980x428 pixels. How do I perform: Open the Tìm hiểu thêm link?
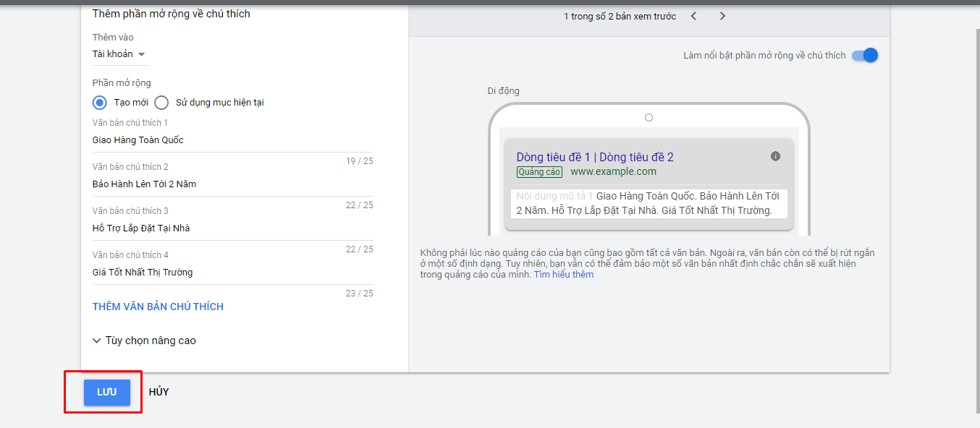pos(564,275)
